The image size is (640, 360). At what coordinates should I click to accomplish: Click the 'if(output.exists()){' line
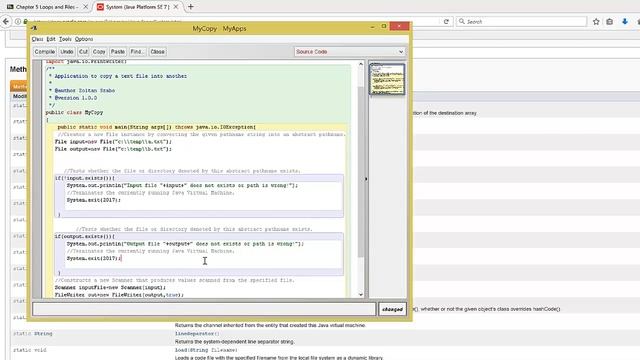(85, 236)
